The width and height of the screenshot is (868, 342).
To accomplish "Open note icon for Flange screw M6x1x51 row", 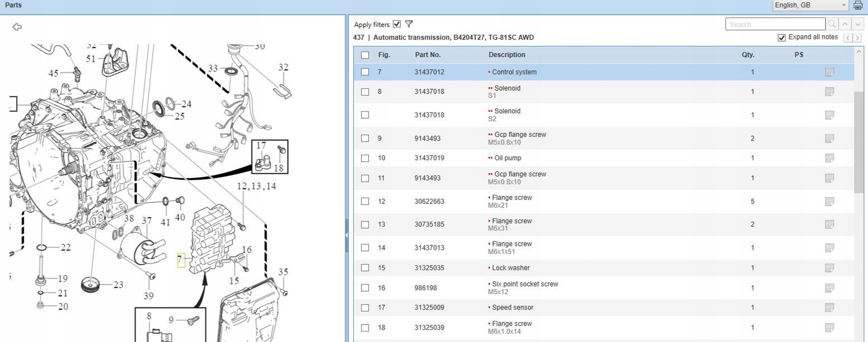I will coord(829,248).
